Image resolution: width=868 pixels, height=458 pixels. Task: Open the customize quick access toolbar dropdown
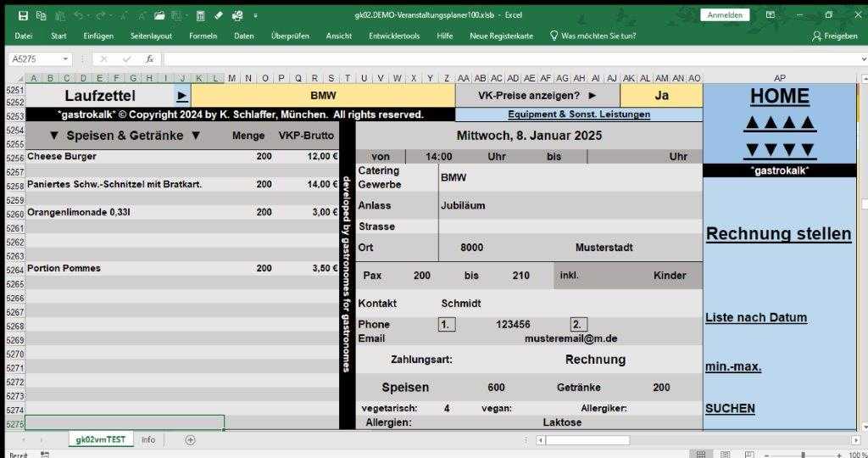pos(256,15)
